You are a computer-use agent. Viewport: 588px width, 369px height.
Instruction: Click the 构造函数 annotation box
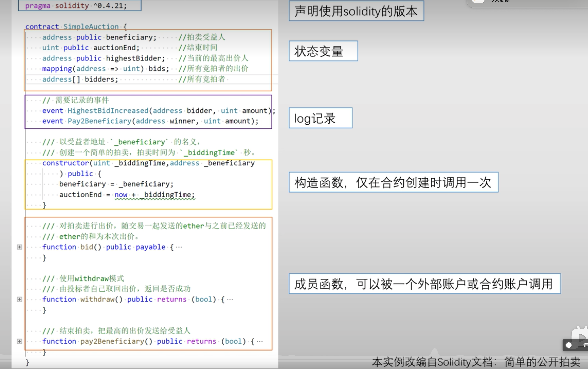point(393,183)
